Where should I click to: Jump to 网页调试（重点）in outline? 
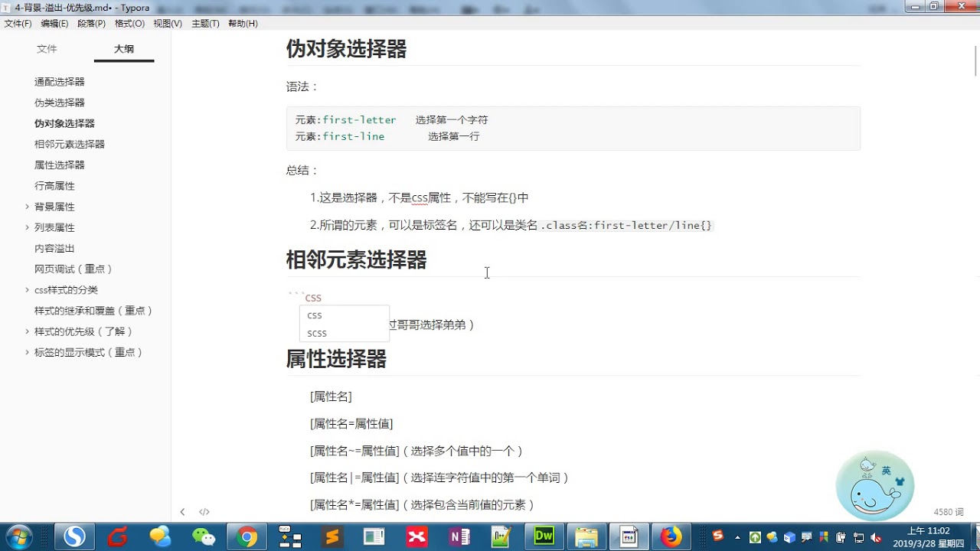pyautogui.click(x=74, y=269)
